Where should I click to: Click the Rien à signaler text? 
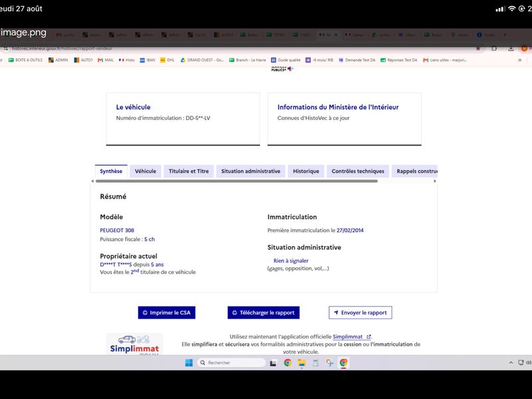(291, 261)
